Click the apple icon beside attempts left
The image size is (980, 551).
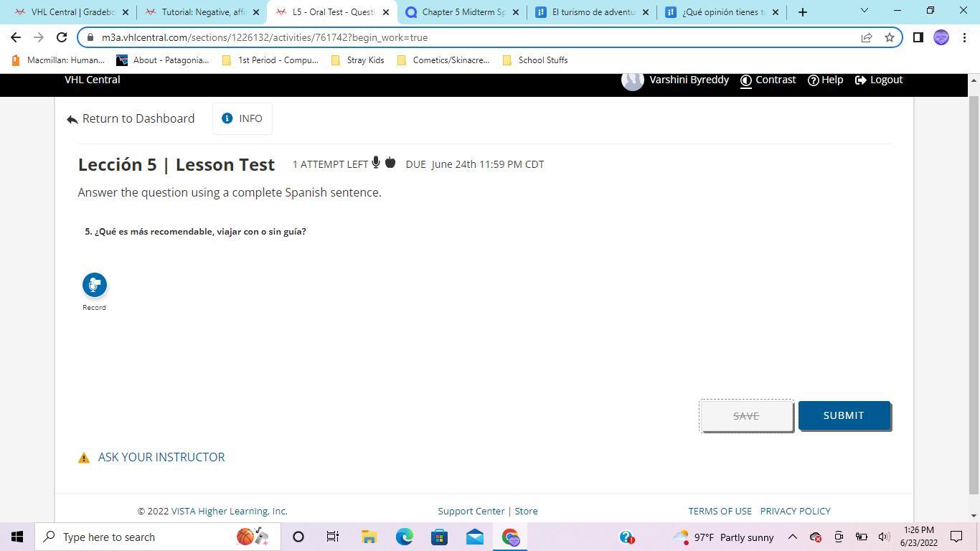point(390,163)
